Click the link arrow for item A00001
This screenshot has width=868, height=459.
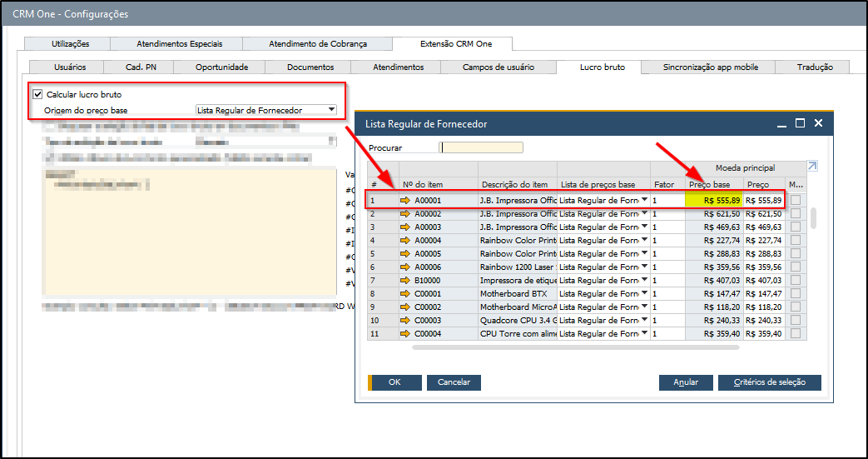coord(406,201)
